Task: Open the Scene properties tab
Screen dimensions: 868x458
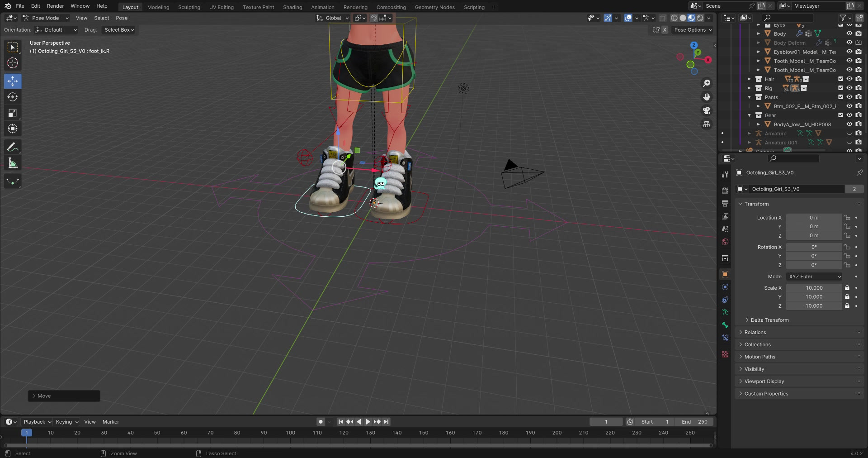Action: (725, 229)
